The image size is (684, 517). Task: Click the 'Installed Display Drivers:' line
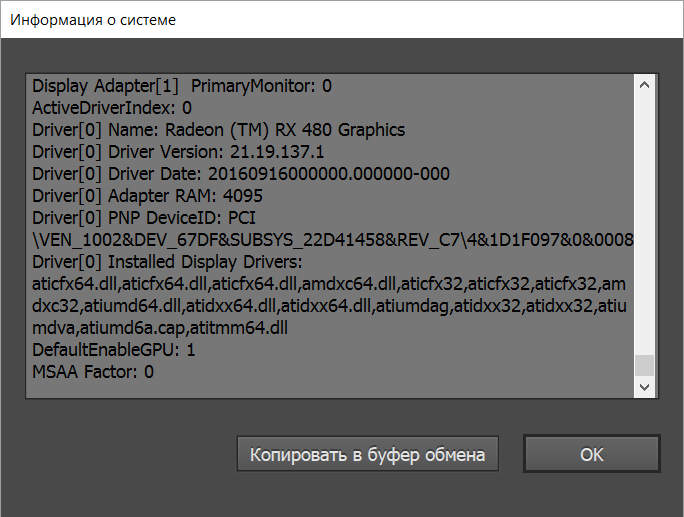click(x=167, y=262)
